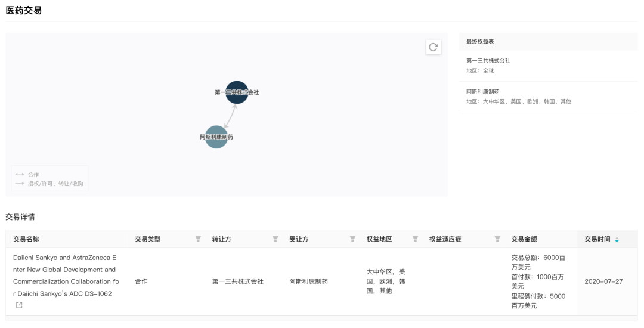Filter by 交易类型 column funnel icon
The image size is (644, 328).
pos(198,239)
